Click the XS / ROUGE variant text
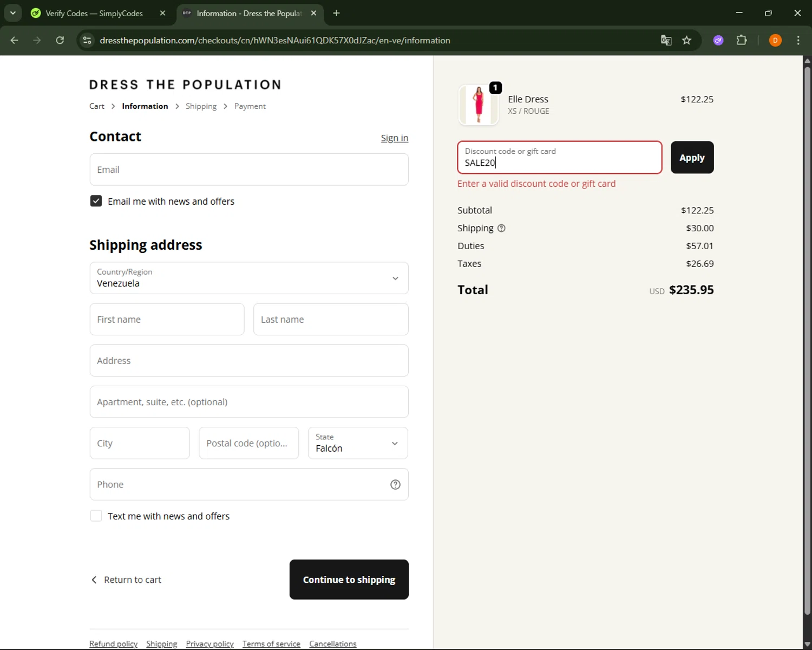Viewport: 812px width, 650px height. click(528, 111)
